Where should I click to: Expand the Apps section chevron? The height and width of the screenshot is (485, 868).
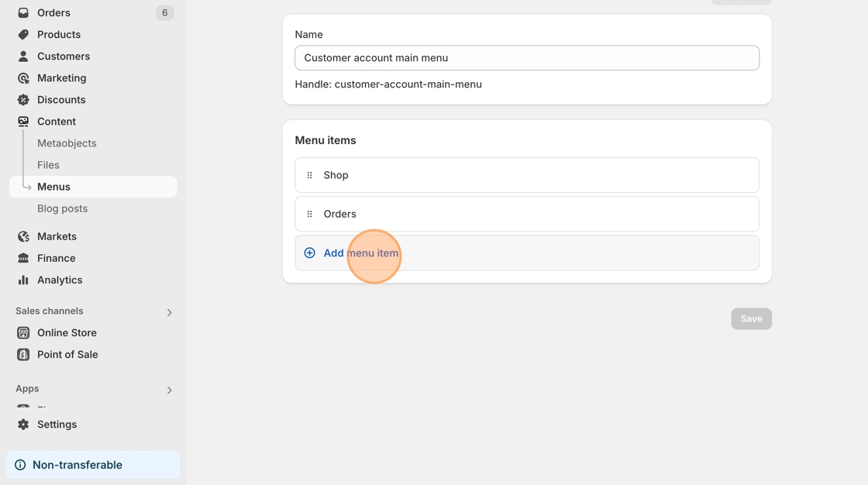click(x=169, y=390)
